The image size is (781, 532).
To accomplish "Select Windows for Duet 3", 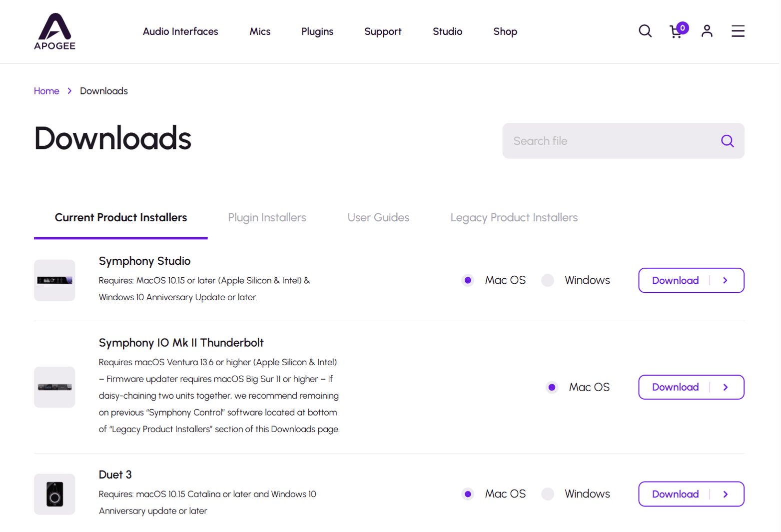I will (x=548, y=494).
